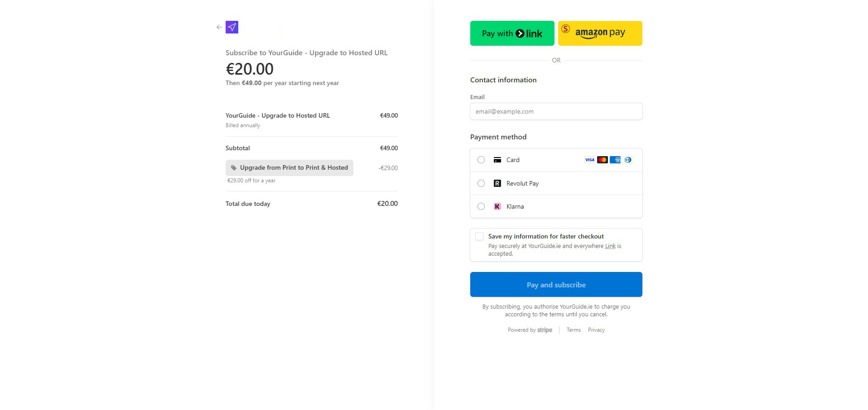Go back using the left arrow icon

219,27
